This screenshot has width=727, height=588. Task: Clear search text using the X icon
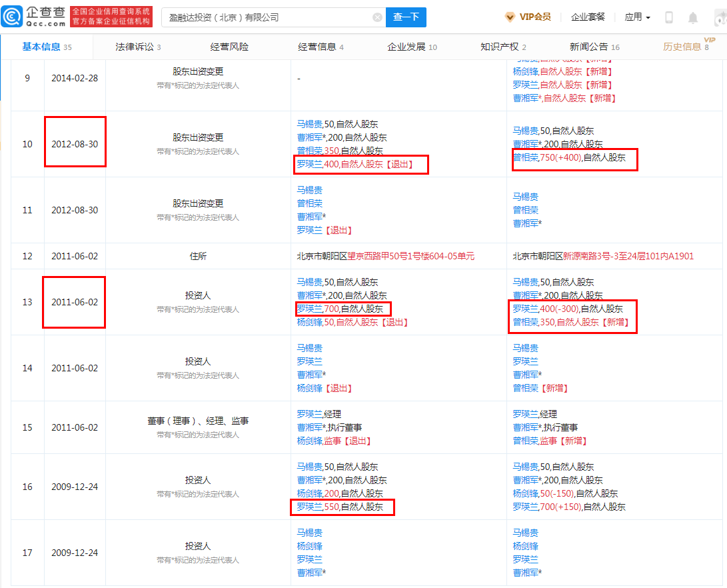click(x=378, y=16)
